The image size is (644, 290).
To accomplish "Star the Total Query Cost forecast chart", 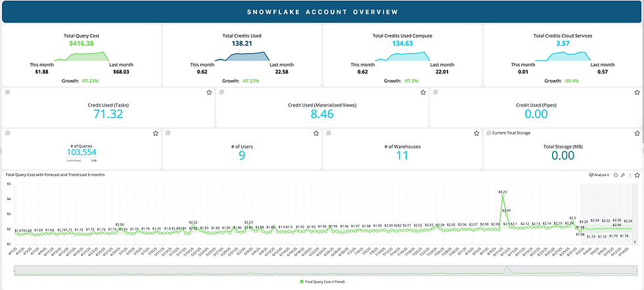I will coord(637,175).
